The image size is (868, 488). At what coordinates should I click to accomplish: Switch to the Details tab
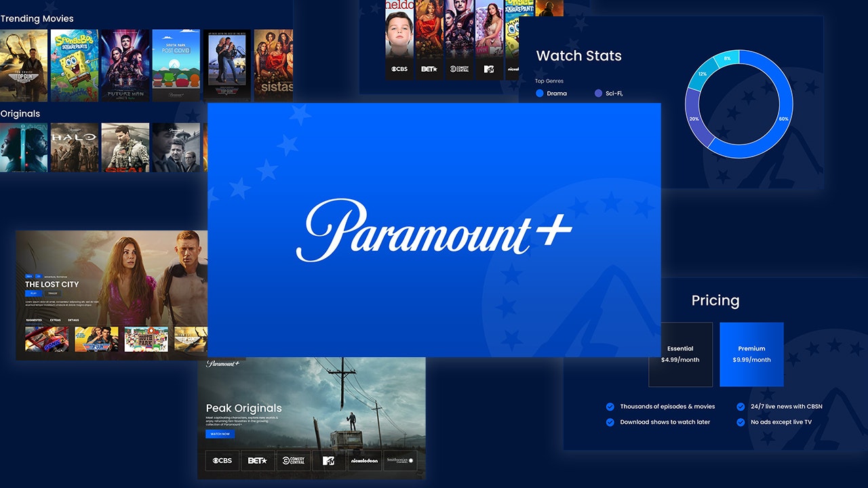click(73, 320)
